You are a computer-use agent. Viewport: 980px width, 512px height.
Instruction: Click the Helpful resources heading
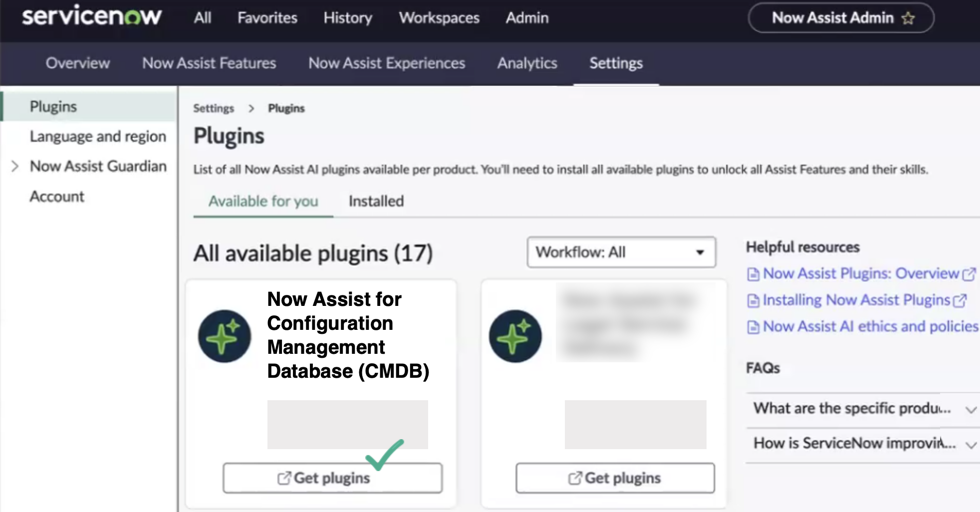802,247
